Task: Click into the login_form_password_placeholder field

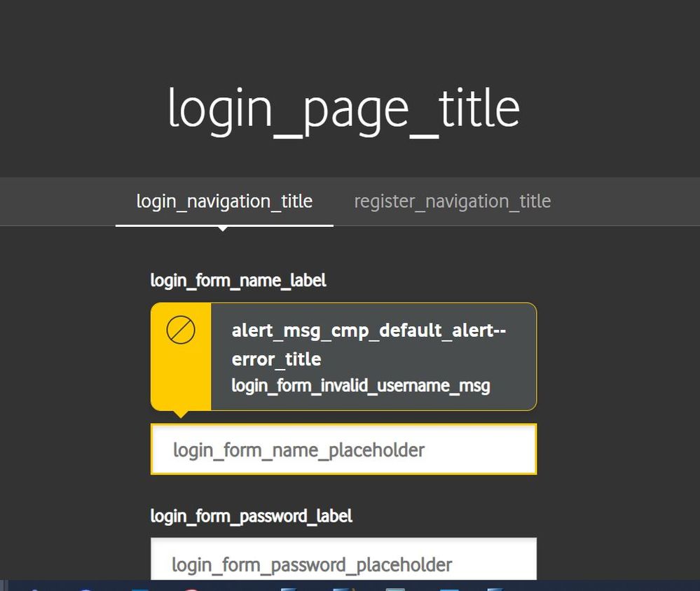Action: pos(343,564)
